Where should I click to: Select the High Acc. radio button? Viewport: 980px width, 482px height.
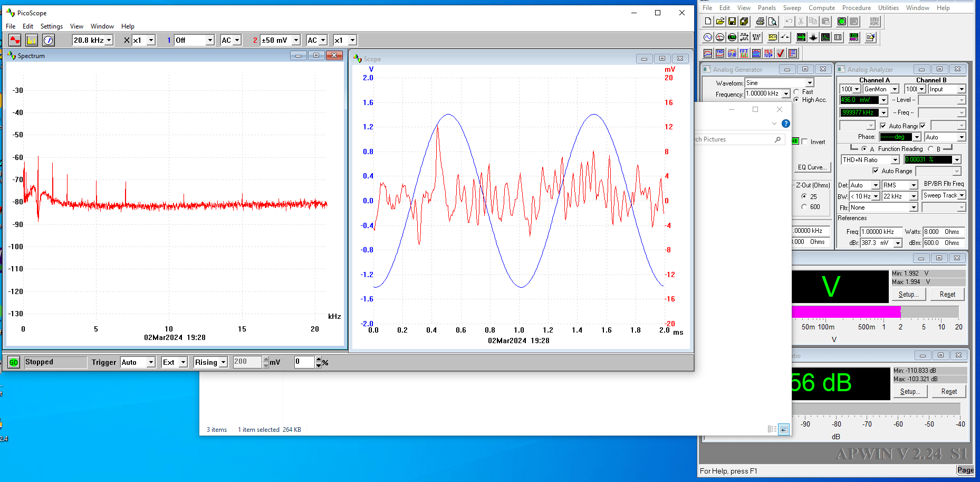point(796,100)
